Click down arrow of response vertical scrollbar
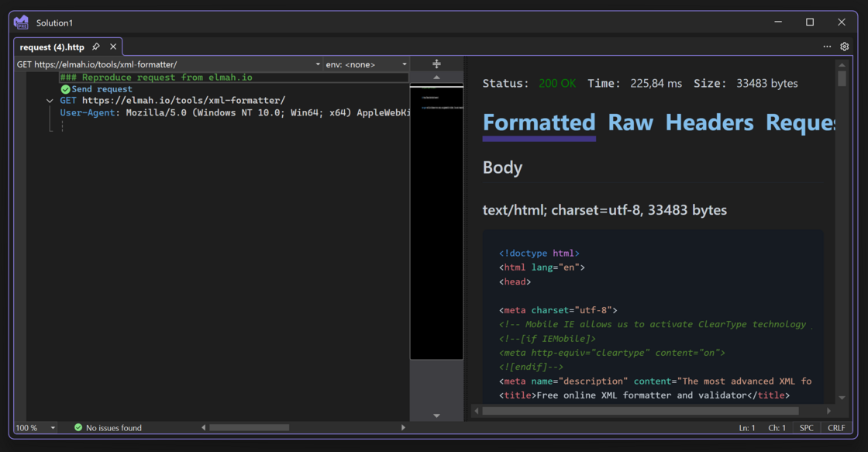 tap(842, 397)
